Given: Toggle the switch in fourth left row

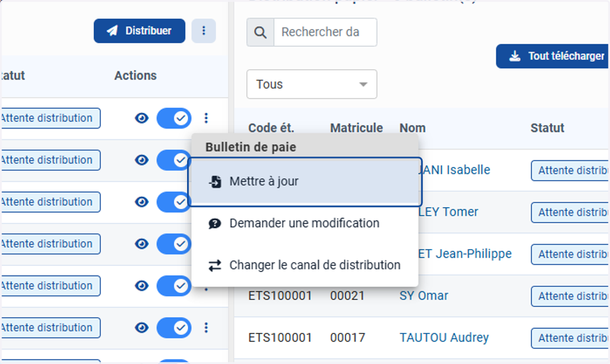Looking at the screenshot, I should (x=174, y=244).
